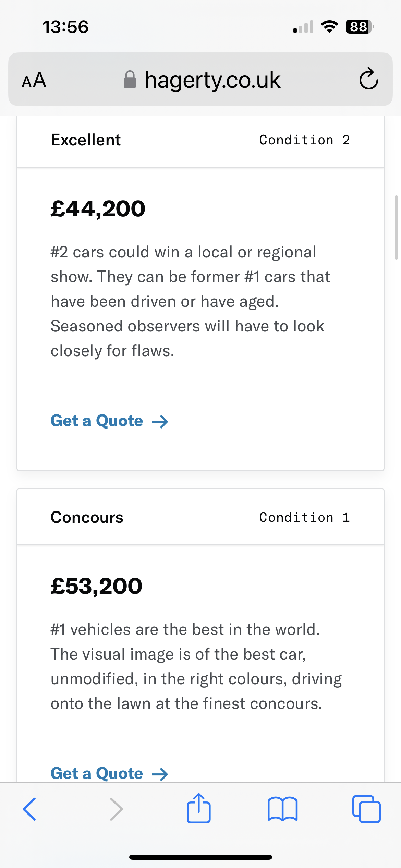
Task: Tap the hagerty.co.uk address bar
Action: point(212,80)
